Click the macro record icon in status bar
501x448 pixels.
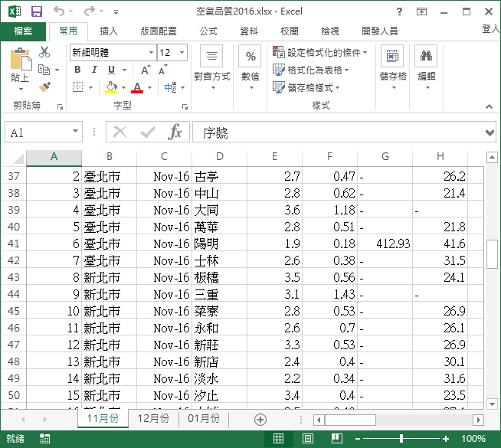(x=44, y=439)
